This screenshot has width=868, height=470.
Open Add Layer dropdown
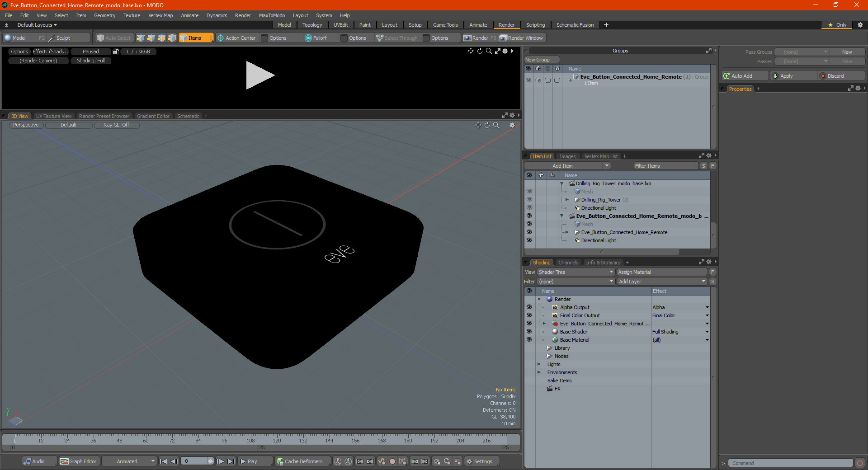click(x=662, y=282)
